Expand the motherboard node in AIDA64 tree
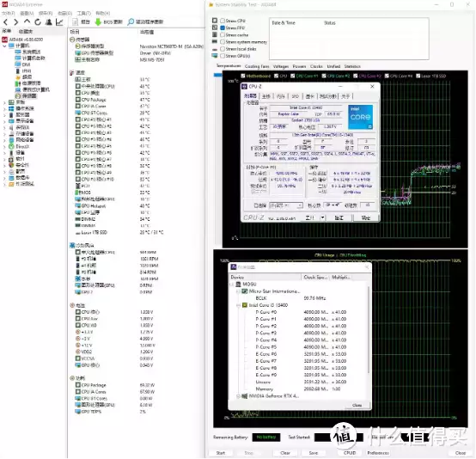 [x=4, y=102]
